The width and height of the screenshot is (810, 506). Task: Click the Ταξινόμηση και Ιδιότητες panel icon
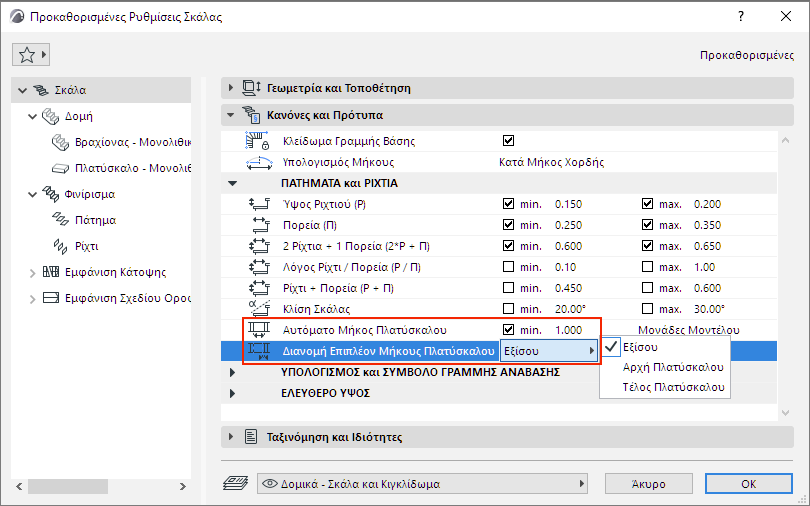pos(251,437)
